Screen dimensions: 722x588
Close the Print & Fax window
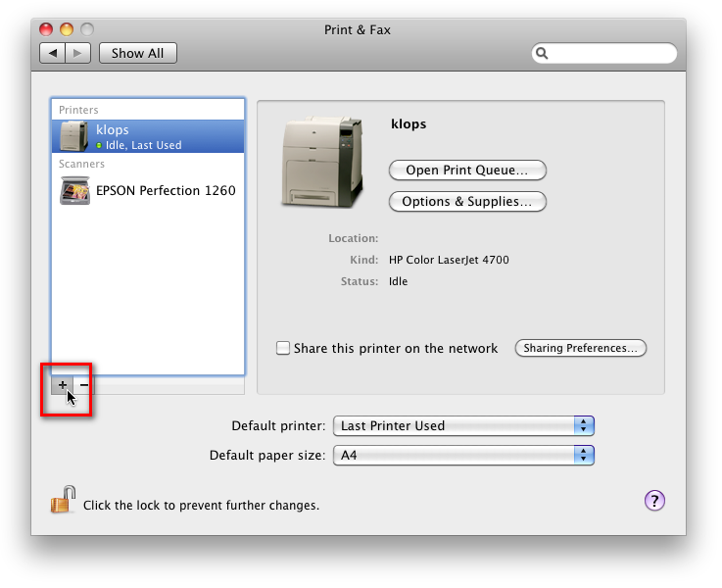pyautogui.click(x=46, y=29)
